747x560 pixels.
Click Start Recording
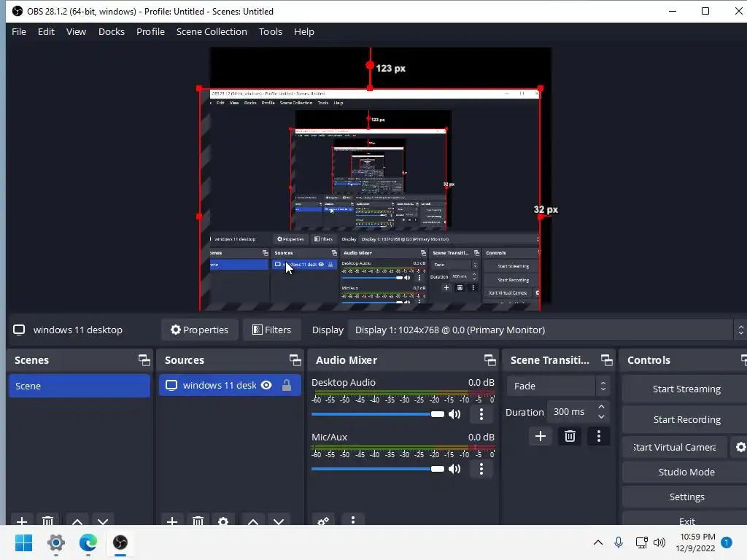pos(686,419)
